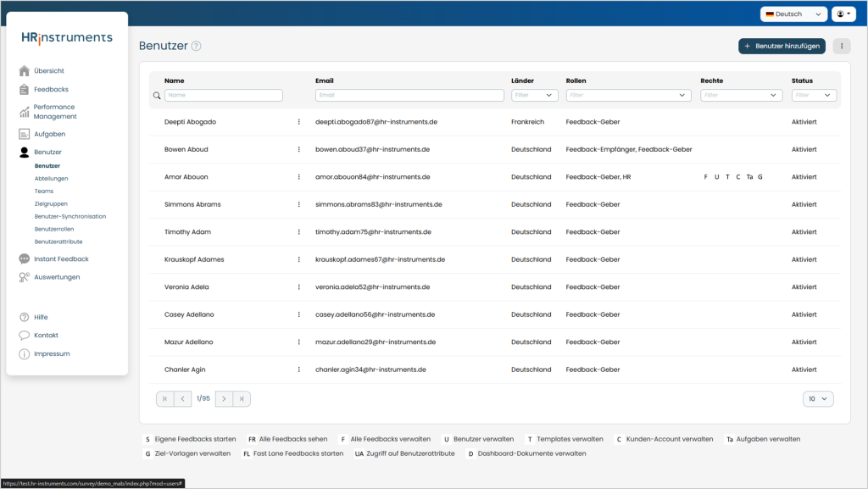Click the Feedbacks clipboard icon
868x489 pixels.
24,89
